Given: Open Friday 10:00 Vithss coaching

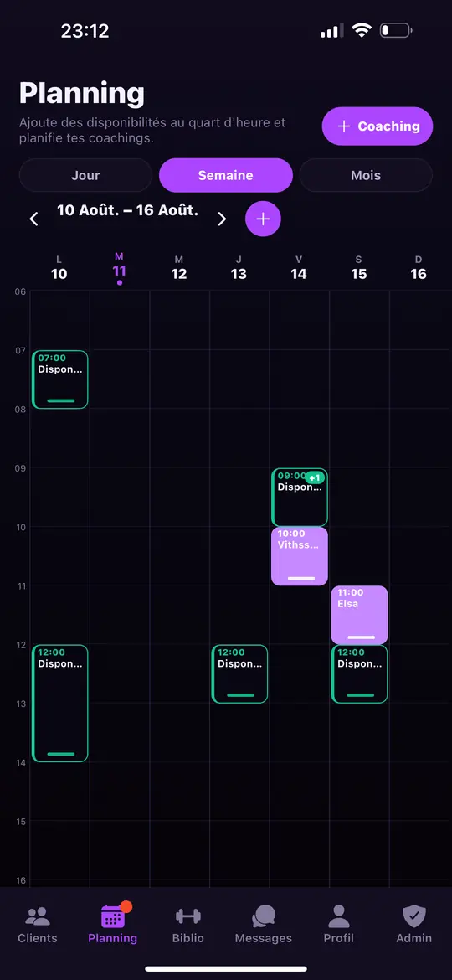Looking at the screenshot, I should [x=300, y=556].
